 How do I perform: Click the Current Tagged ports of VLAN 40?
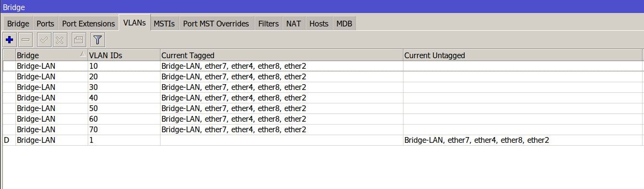pyautogui.click(x=234, y=98)
